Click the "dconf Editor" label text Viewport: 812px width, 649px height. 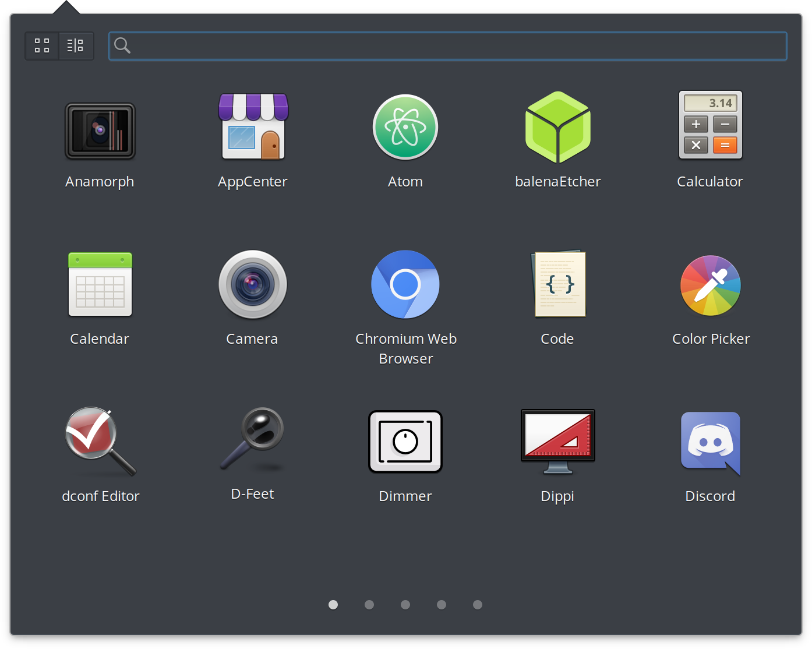pyautogui.click(x=101, y=496)
